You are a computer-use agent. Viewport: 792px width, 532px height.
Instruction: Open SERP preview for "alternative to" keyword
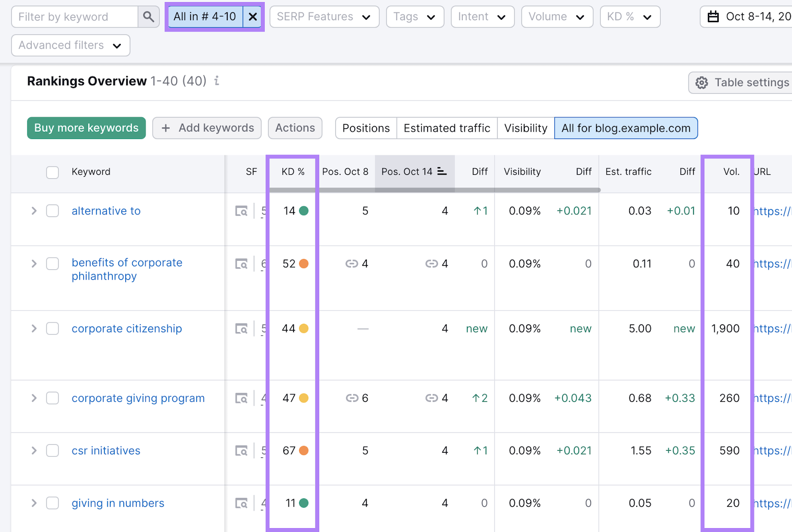(241, 211)
